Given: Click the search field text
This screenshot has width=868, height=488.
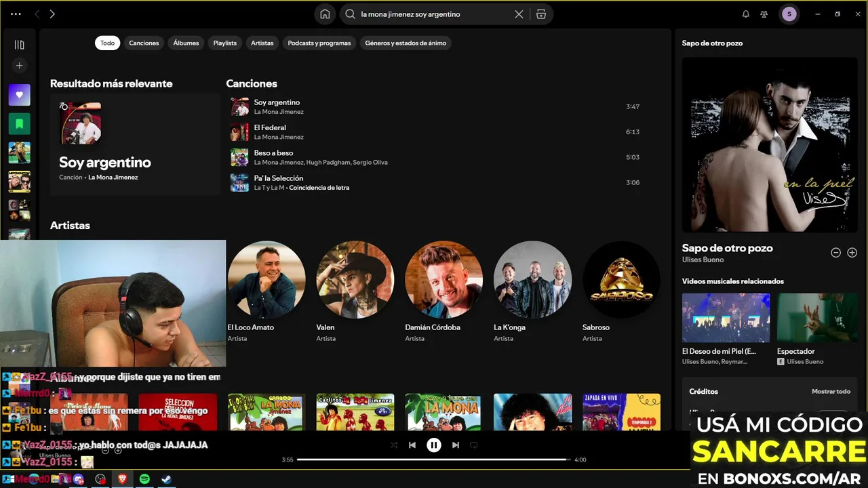Looking at the screenshot, I should (x=410, y=14).
